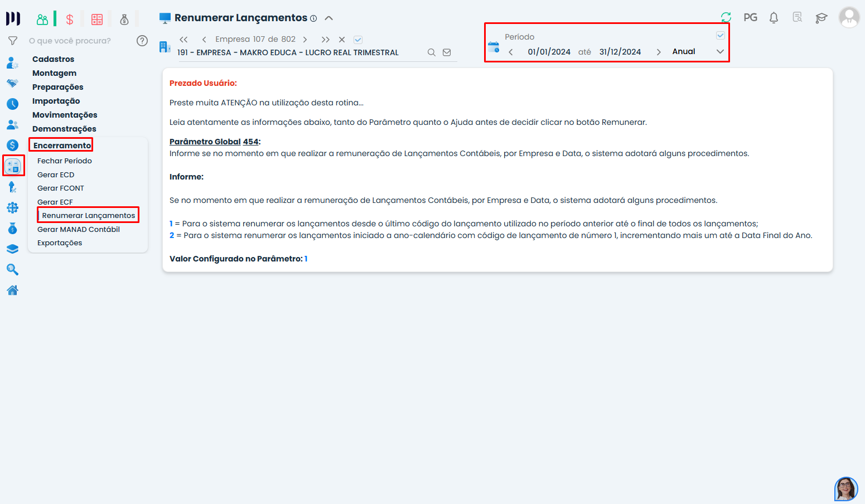Select Gerar ECD submenu item

56,175
